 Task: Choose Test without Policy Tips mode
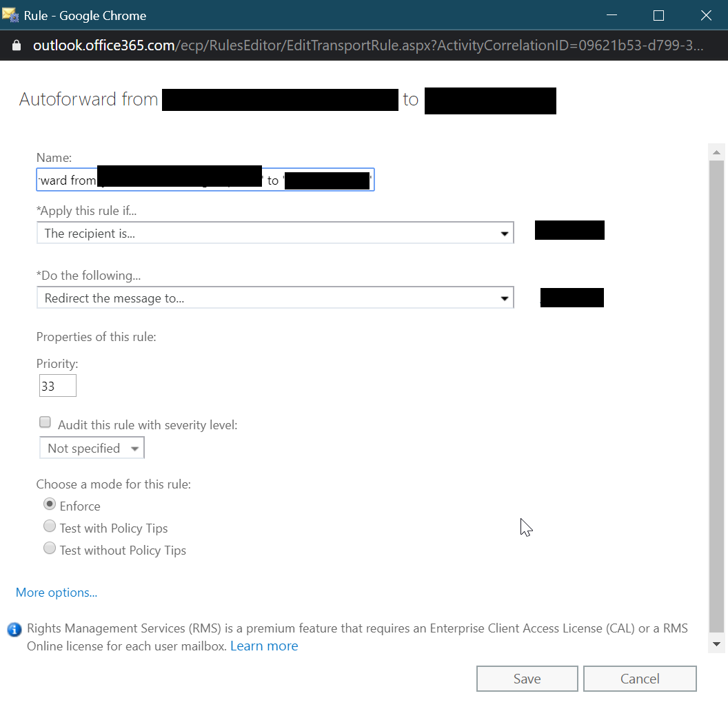point(49,548)
